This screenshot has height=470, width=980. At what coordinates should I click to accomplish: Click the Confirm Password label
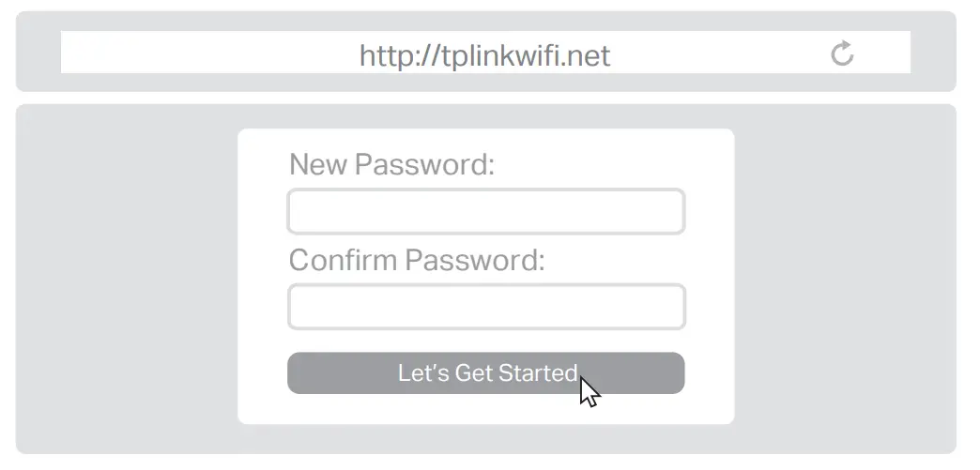tap(416, 260)
